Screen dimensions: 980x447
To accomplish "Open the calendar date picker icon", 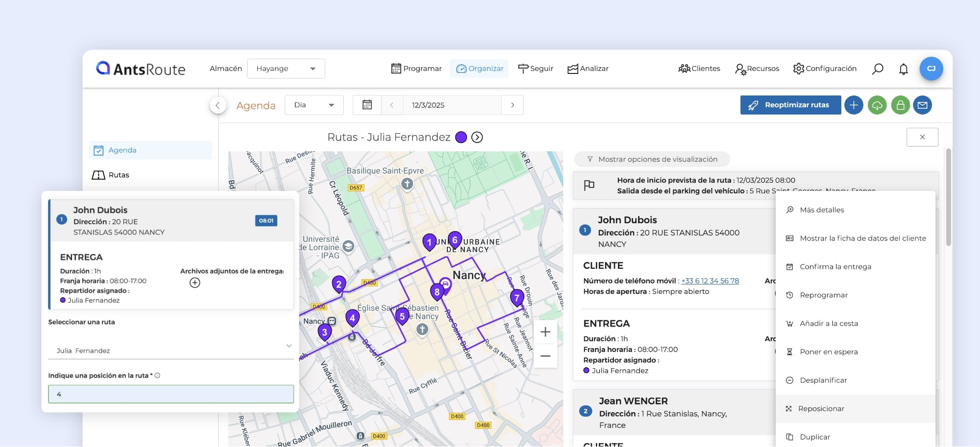I will click(367, 105).
